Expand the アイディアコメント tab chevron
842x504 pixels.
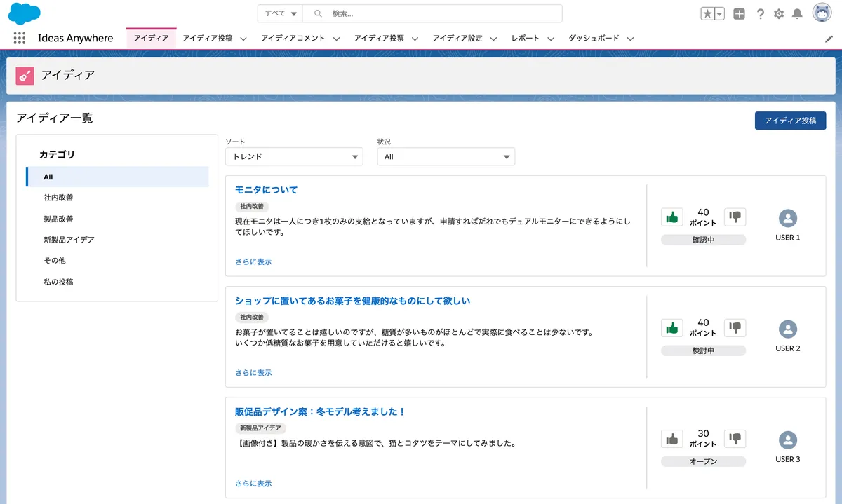click(337, 39)
